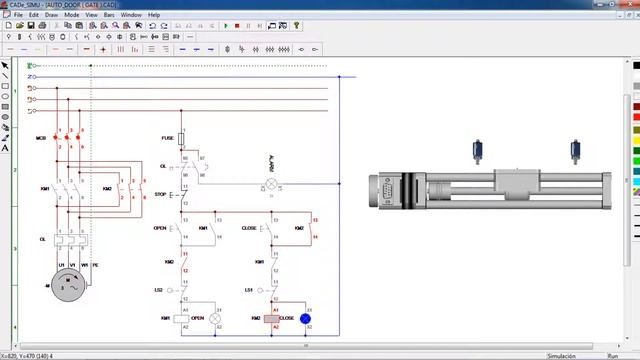Pick the dark green color swatch
The image size is (640, 360).
tap(637, 151)
